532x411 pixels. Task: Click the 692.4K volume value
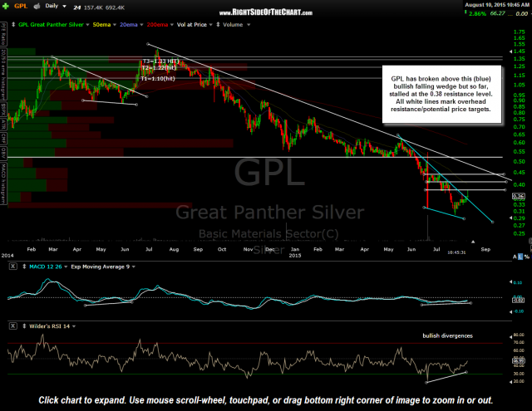115,7
